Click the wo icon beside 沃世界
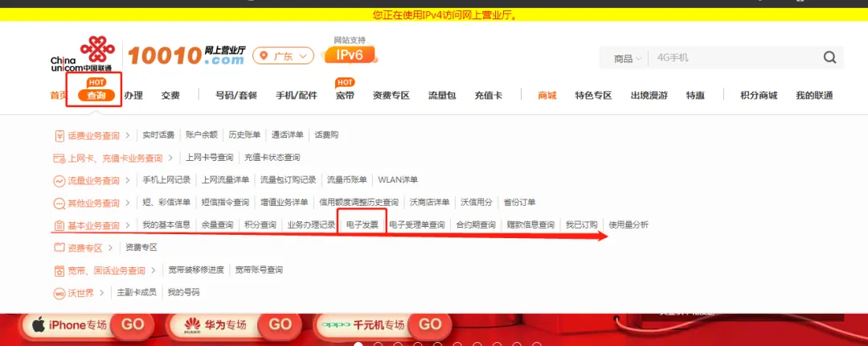The height and width of the screenshot is (346, 868). coord(59,293)
